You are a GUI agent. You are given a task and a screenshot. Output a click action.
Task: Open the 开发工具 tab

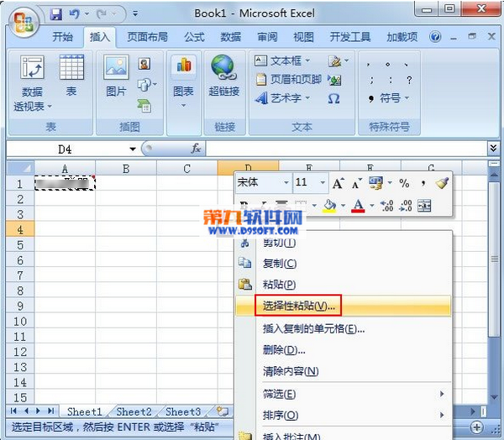[x=350, y=37]
